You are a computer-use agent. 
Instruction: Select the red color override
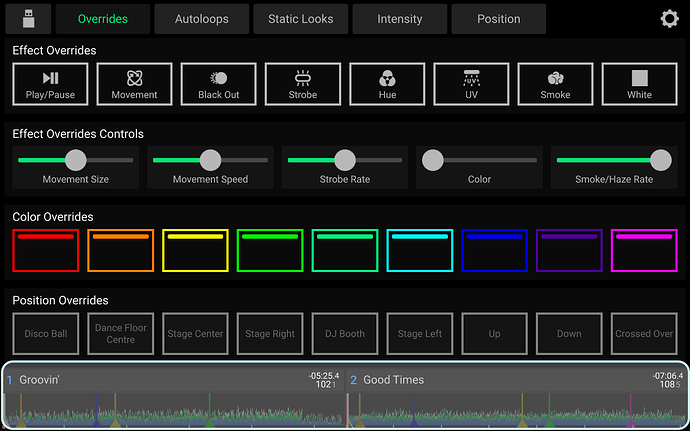pyautogui.click(x=46, y=250)
